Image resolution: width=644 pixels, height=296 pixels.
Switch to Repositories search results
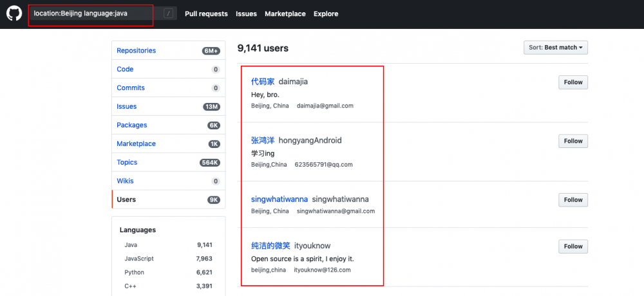[x=168, y=50]
